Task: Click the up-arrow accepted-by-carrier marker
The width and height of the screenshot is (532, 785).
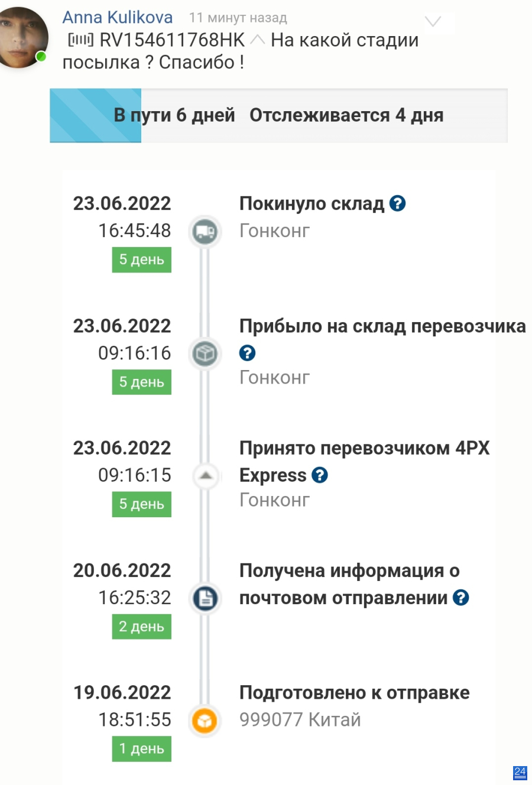Action: tap(205, 475)
